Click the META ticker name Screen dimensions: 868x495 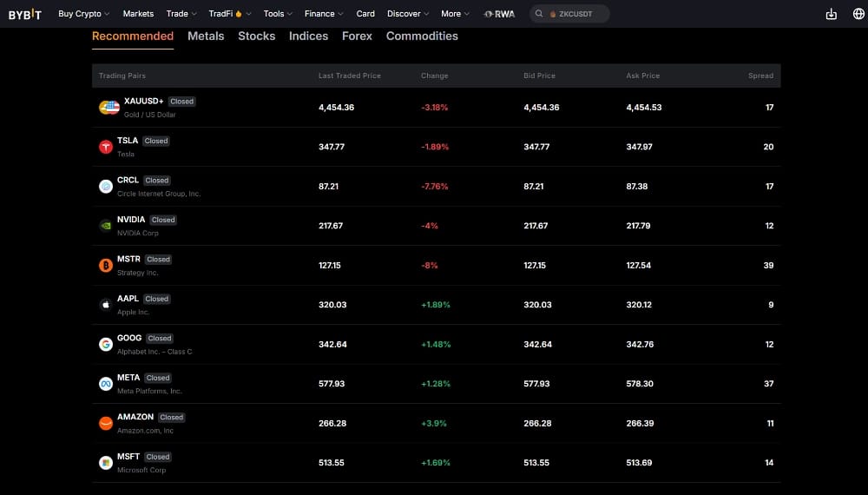(x=128, y=378)
